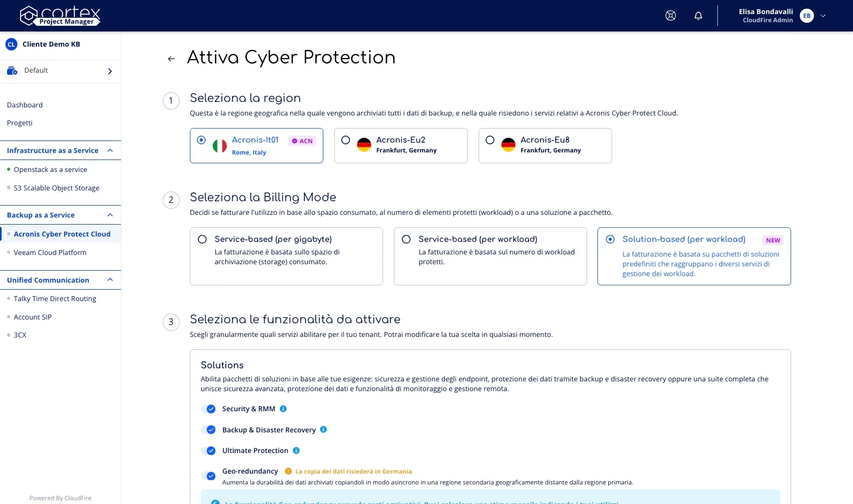This screenshot has height=504, width=853.
Task: Open the help lifebuoy icon
Action: 671,16
